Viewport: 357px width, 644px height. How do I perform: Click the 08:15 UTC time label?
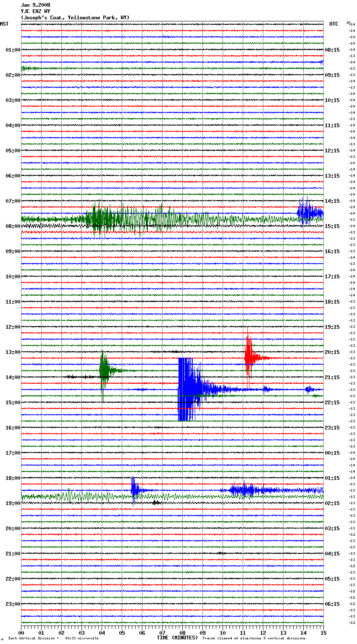[332, 50]
